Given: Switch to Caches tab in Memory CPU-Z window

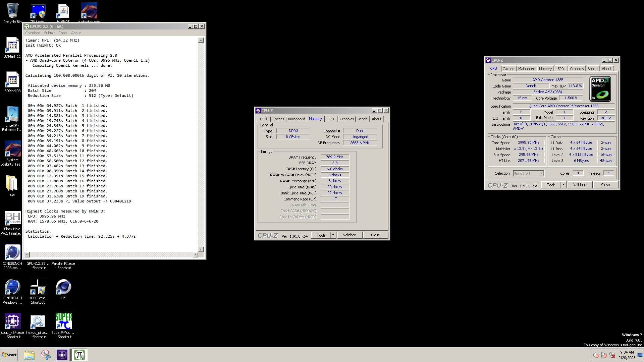Looking at the screenshot, I should (278, 119).
